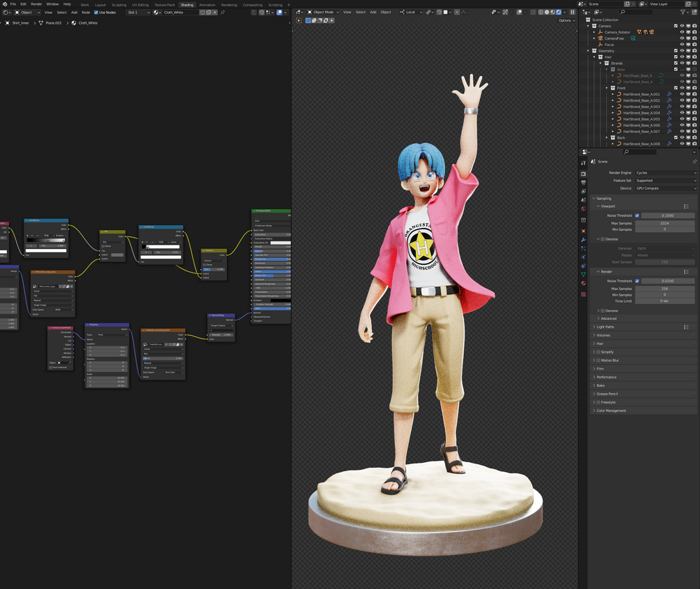Toggle Viewport Noise Threshold checkbox
The width and height of the screenshot is (700, 589).
point(637,215)
